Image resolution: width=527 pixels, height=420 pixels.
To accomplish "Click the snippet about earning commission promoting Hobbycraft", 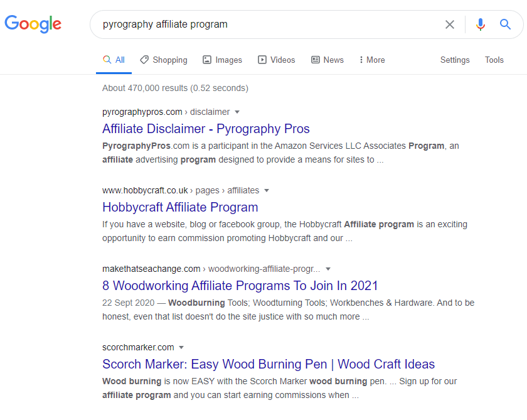I will (285, 231).
